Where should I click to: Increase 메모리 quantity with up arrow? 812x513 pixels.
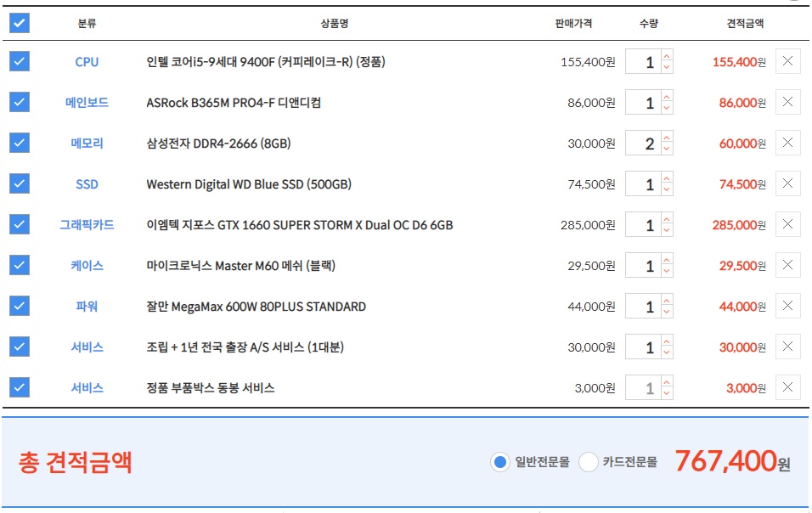(667, 138)
